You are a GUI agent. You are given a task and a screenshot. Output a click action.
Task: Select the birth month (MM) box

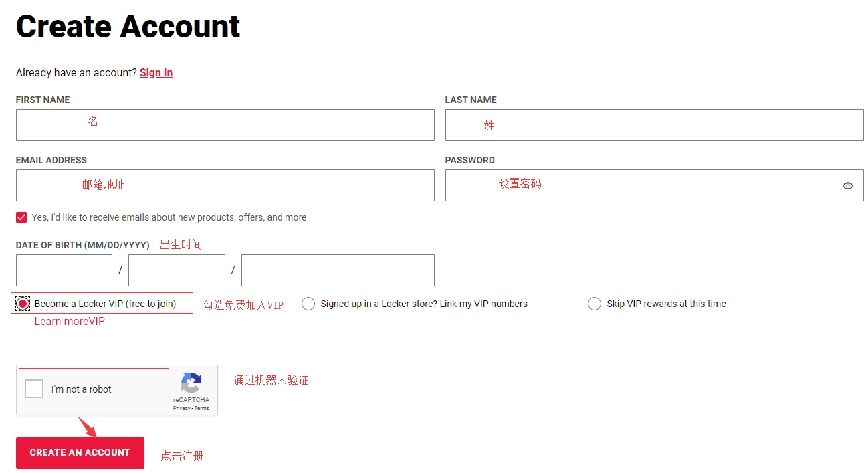[x=64, y=270]
